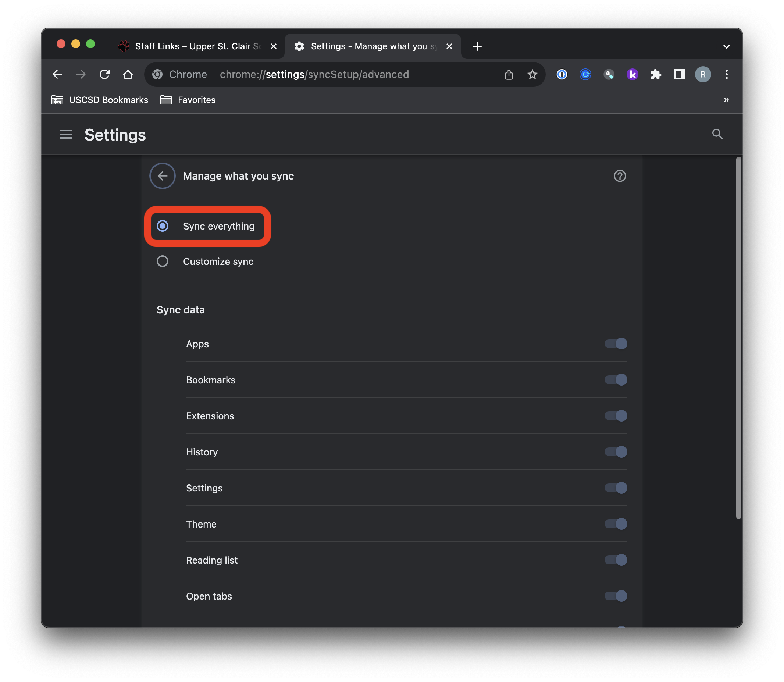Open the USCSD Bookmarks folder
The image size is (784, 682).
click(x=100, y=100)
